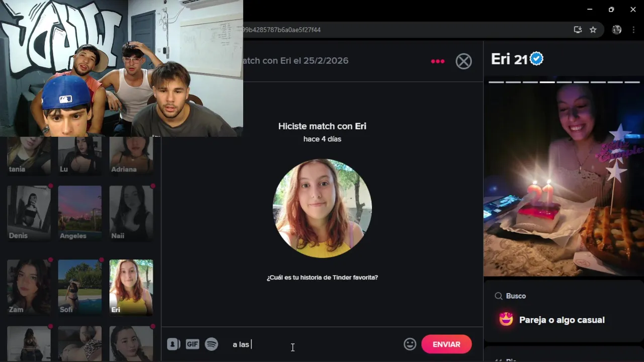The height and width of the screenshot is (362, 644).
Task: Click the heart-eyes emoji beside Pareja
Action: (506, 319)
